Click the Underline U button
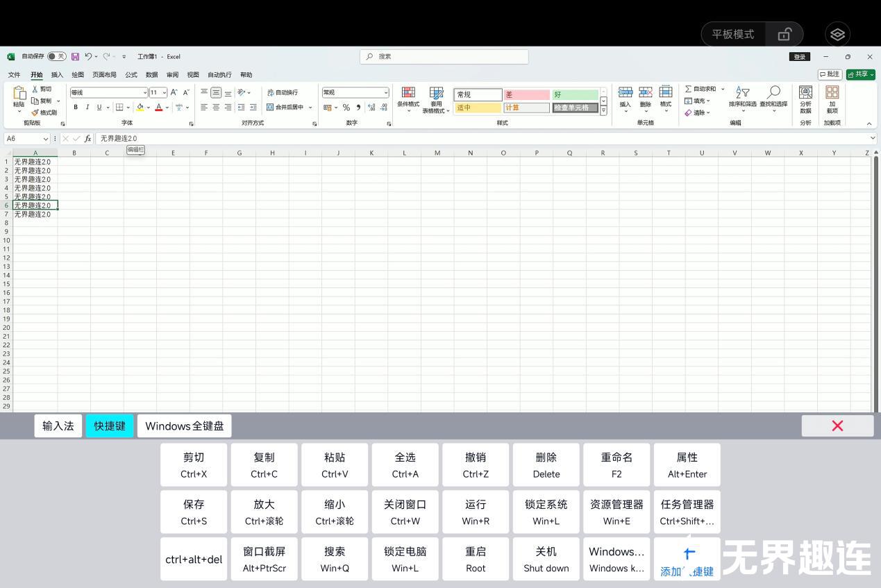Screen dimensions: 881x588 tap(99, 107)
